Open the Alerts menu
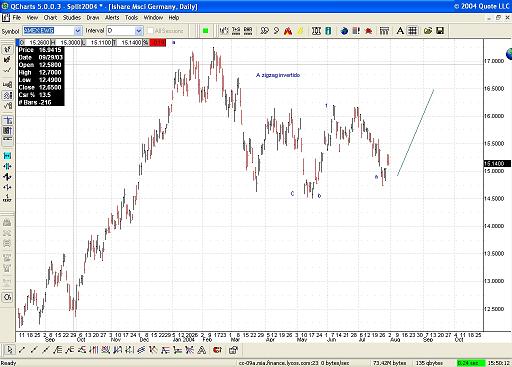512x367 pixels. tap(112, 18)
